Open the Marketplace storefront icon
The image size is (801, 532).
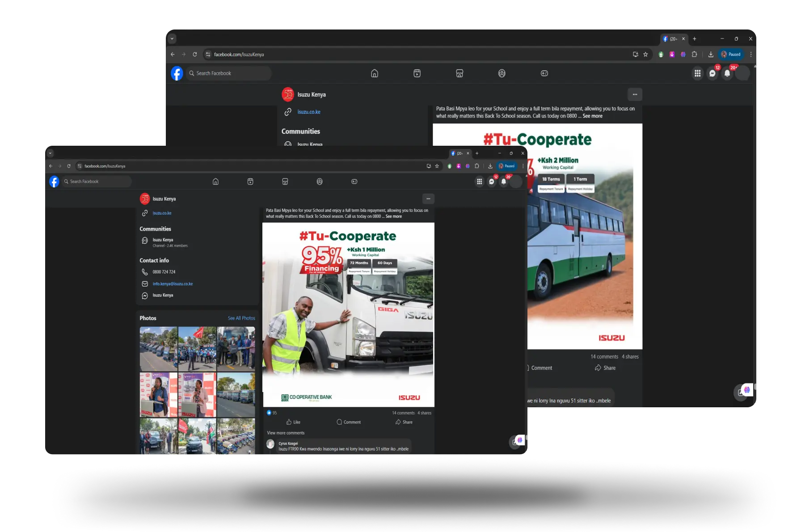click(x=285, y=182)
